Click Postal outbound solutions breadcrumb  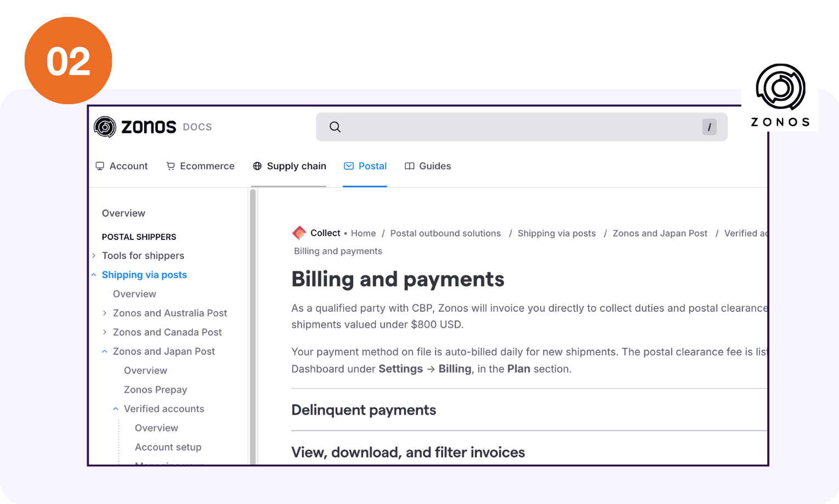445,233
